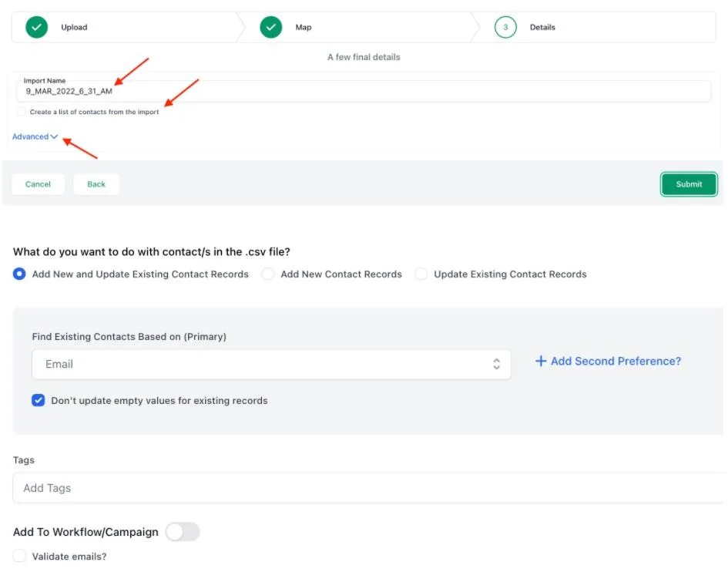Go to the Details step label
Image resolution: width=728 pixels, height=572 pixels.
pos(542,28)
